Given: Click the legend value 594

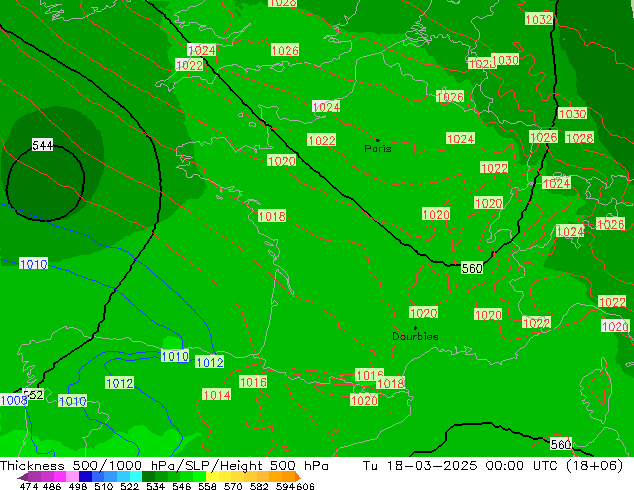Looking at the screenshot, I should (285, 486).
